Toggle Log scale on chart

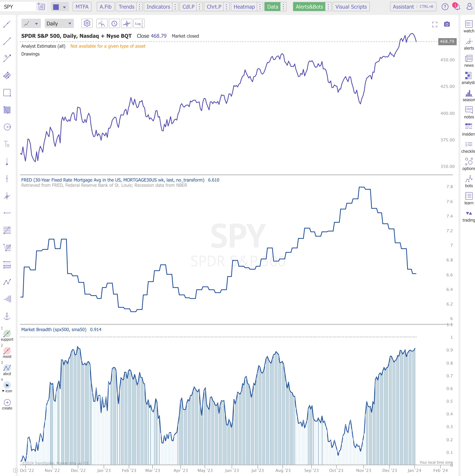(139, 24)
